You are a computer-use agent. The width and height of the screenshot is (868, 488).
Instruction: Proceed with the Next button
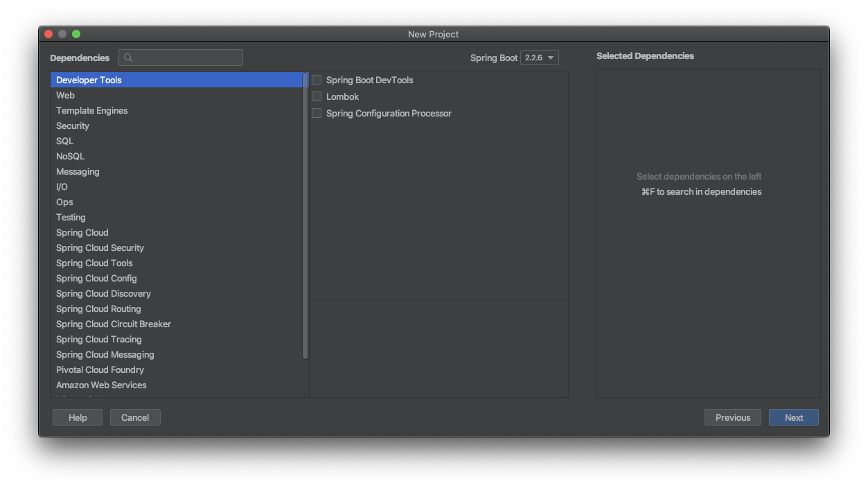794,417
